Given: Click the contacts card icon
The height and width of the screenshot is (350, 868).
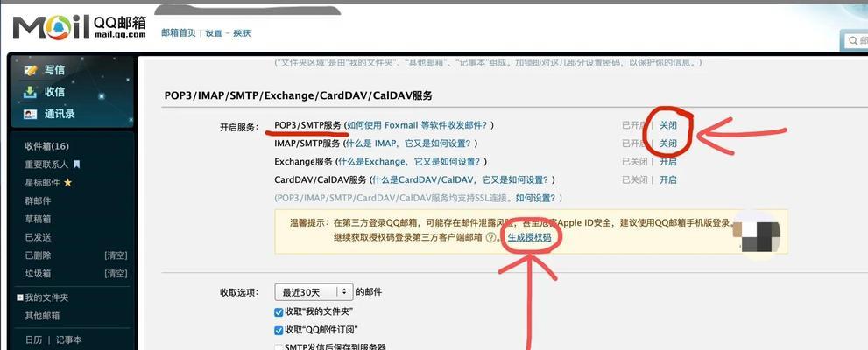Looking at the screenshot, I should [x=31, y=114].
